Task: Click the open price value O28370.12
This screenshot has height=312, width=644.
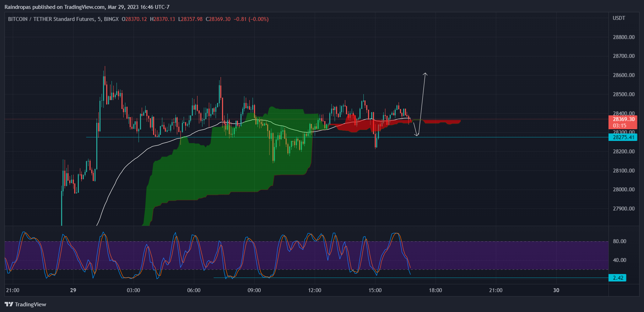Action: [x=134, y=19]
